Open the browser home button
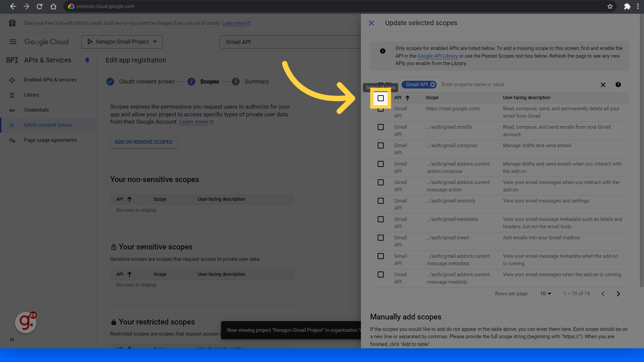This screenshot has height=362, width=644. [53, 6]
